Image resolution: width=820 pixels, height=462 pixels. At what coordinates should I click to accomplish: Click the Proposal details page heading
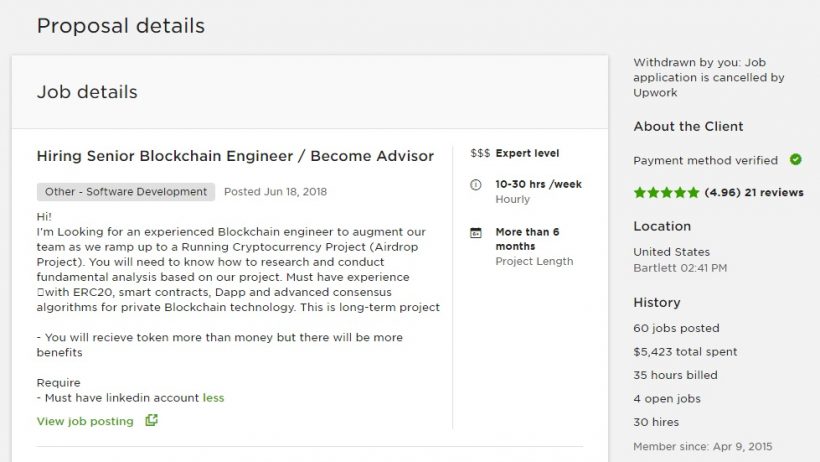click(x=121, y=26)
